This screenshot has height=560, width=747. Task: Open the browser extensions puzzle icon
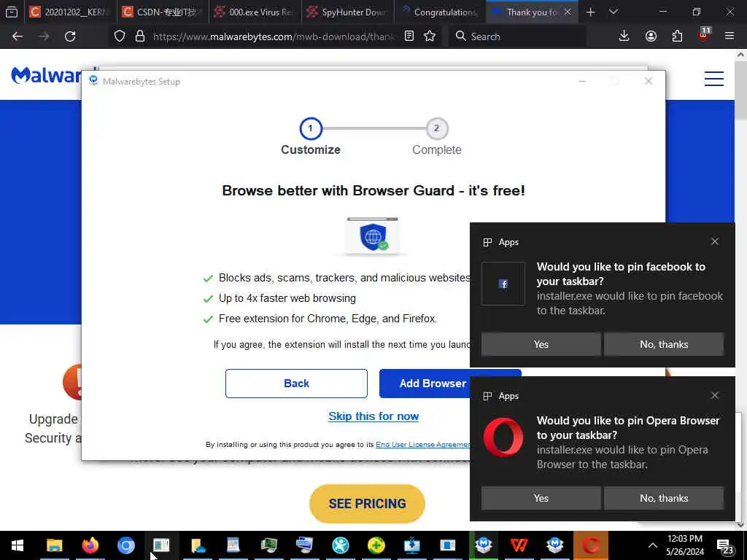click(x=677, y=36)
